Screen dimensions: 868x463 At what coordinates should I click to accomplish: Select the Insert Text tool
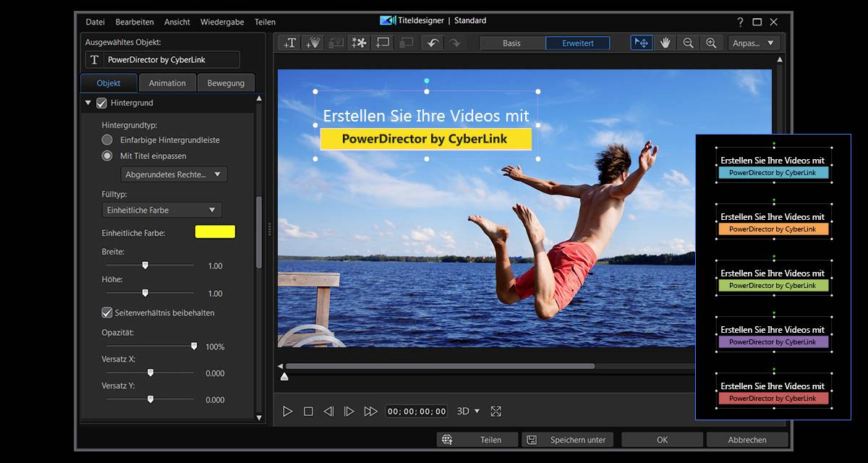point(289,43)
